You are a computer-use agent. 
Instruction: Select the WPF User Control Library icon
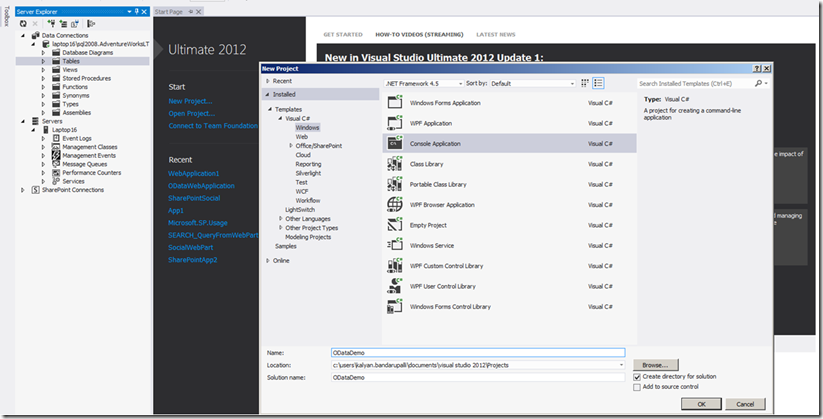pos(395,286)
